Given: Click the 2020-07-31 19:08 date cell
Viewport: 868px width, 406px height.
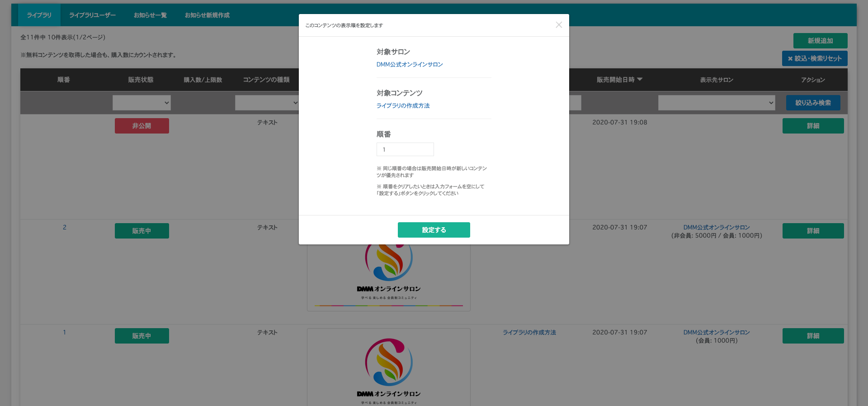Looking at the screenshot, I should (x=620, y=123).
